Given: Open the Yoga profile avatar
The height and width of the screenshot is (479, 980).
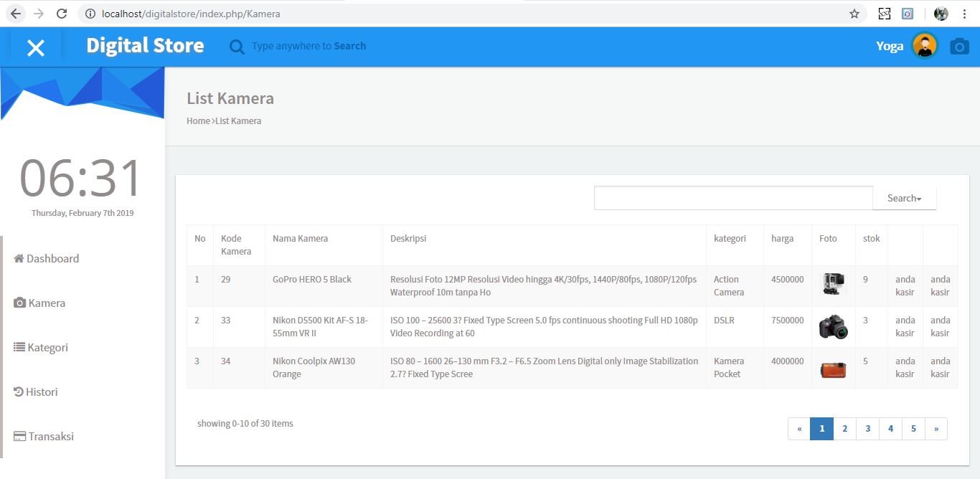Looking at the screenshot, I should [925, 45].
